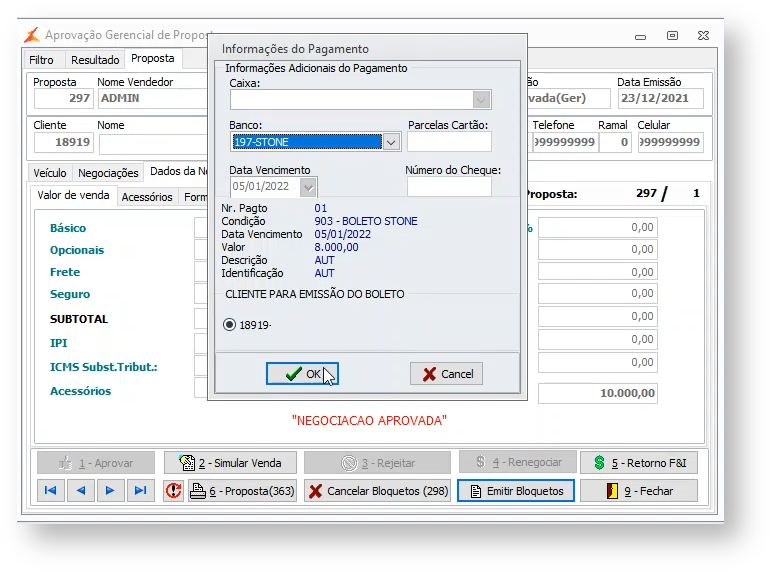
Task: Click the Valor amount 8.000,00
Action: 336,247
